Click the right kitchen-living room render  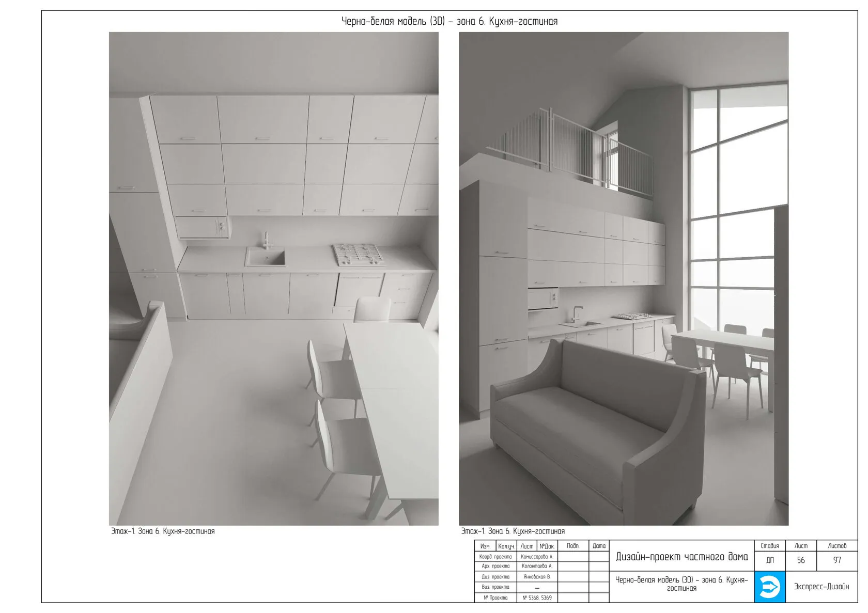623,279
